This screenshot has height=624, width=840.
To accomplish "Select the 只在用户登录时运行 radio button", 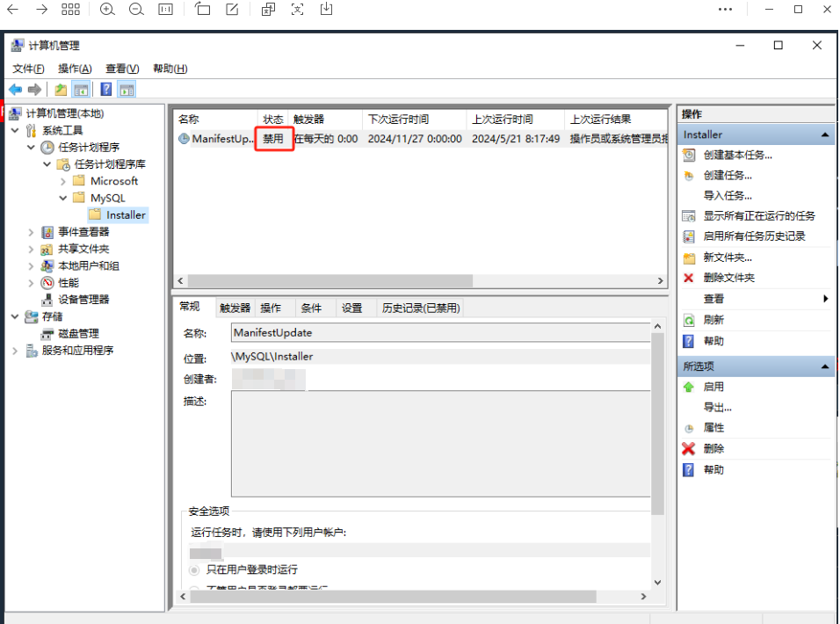I will 192,569.
